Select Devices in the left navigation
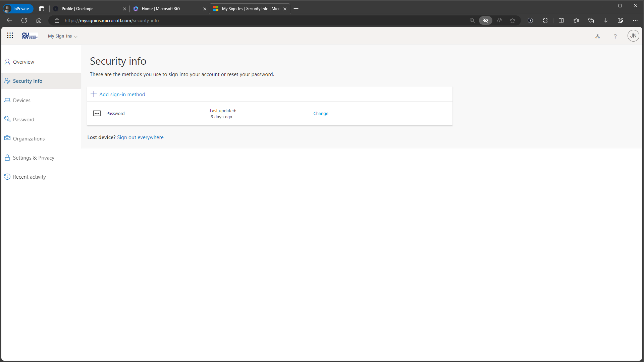This screenshot has height=362, width=644. click(21, 101)
